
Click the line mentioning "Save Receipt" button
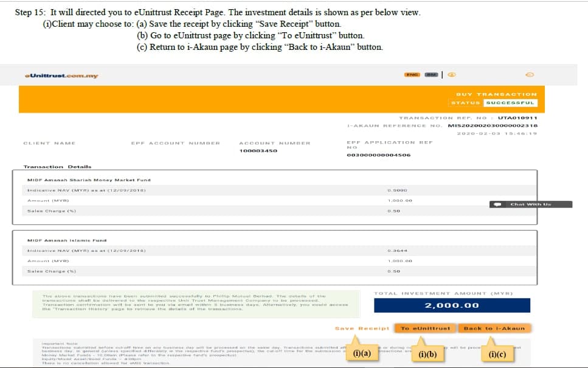(192, 24)
